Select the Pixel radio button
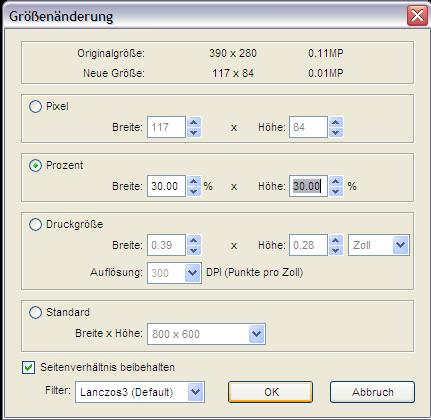Viewport: 431px width, 420px height. [35, 107]
